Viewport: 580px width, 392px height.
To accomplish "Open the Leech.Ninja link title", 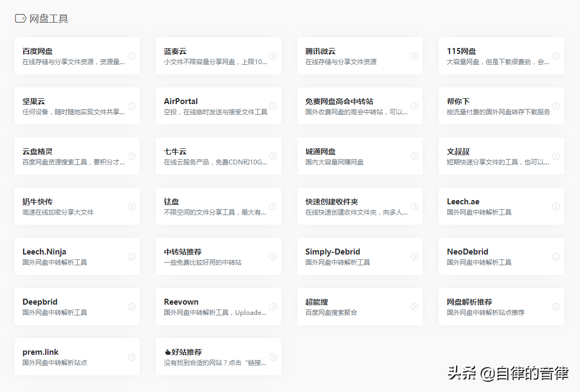I will click(44, 252).
